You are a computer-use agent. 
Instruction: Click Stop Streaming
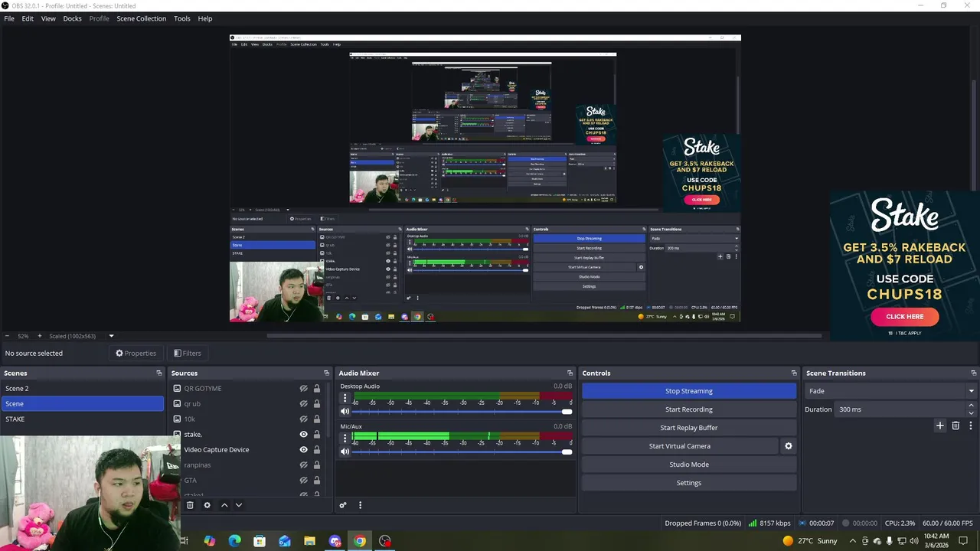(x=689, y=391)
